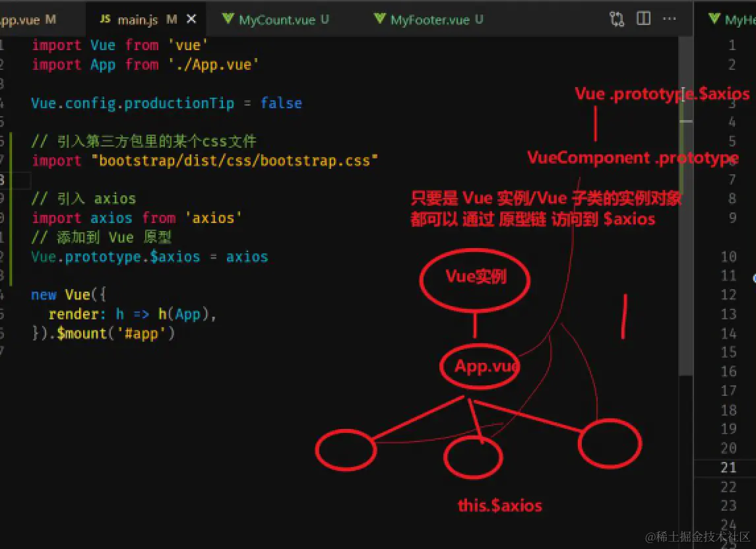
Task: Click line number 21 in right editor
Action: [728, 467]
